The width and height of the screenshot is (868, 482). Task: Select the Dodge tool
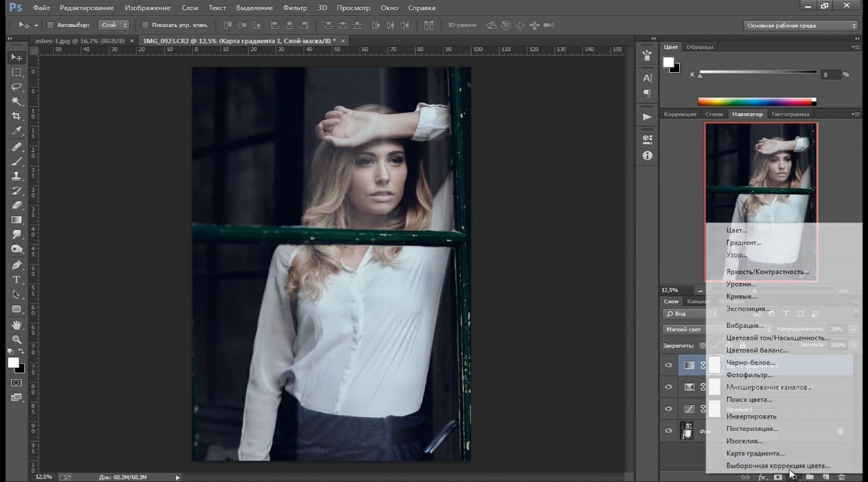tap(17, 249)
